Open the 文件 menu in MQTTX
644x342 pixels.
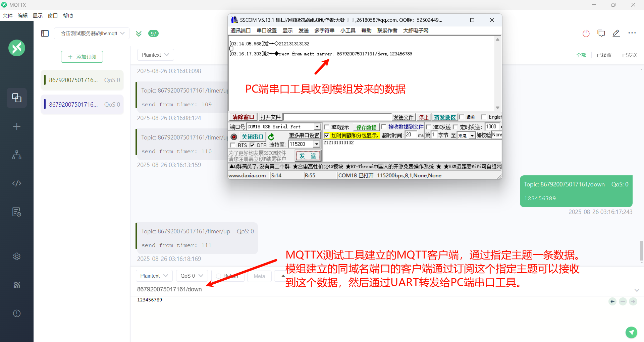coord(7,16)
